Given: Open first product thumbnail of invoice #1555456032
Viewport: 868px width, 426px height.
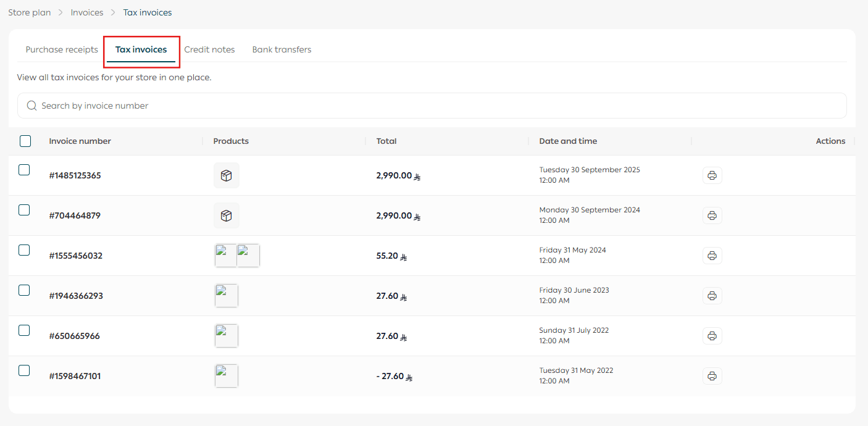Looking at the screenshot, I should (x=226, y=256).
